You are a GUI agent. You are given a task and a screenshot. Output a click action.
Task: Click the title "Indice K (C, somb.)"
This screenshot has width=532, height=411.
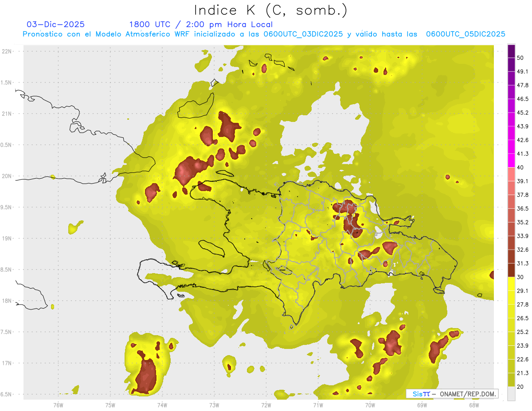pos(270,10)
